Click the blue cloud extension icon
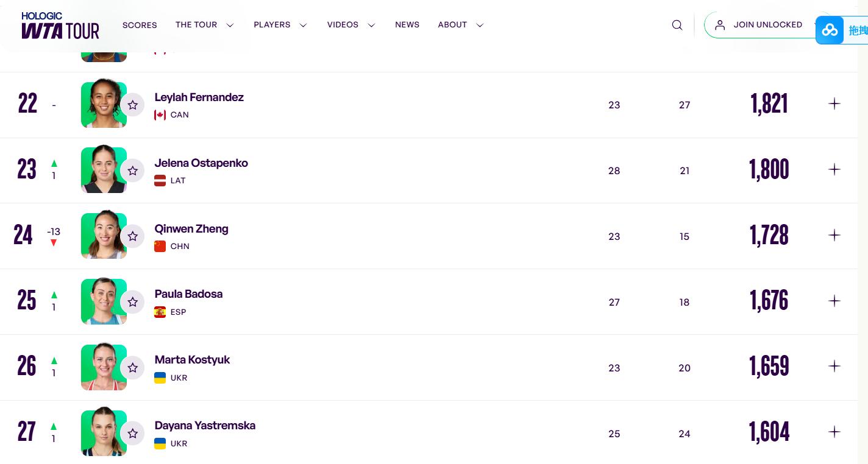This screenshot has height=464, width=868. [830, 30]
